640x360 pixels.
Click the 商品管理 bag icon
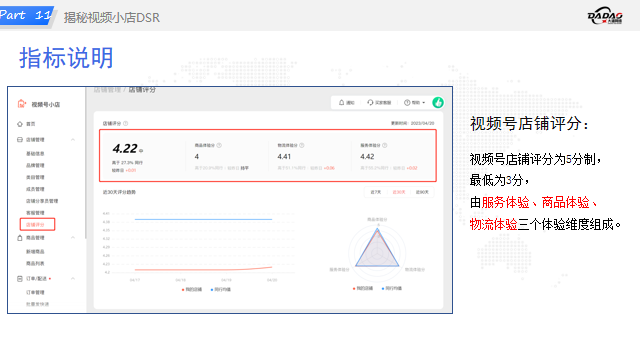click(20, 238)
